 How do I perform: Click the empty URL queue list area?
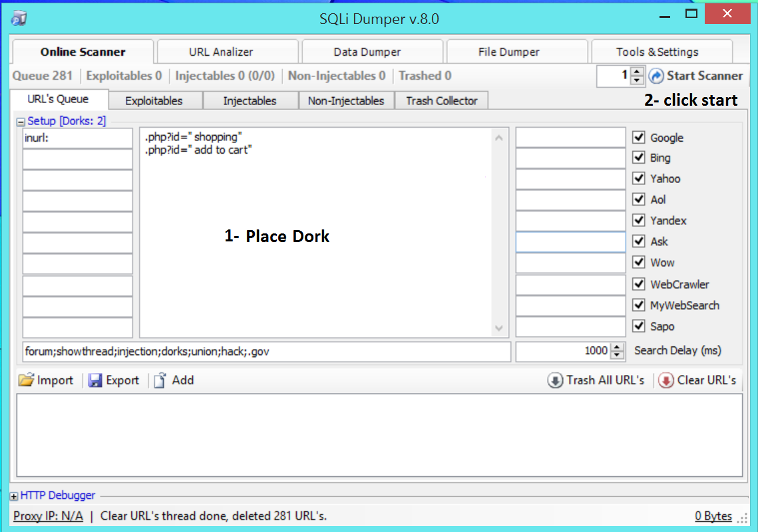tap(379, 435)
